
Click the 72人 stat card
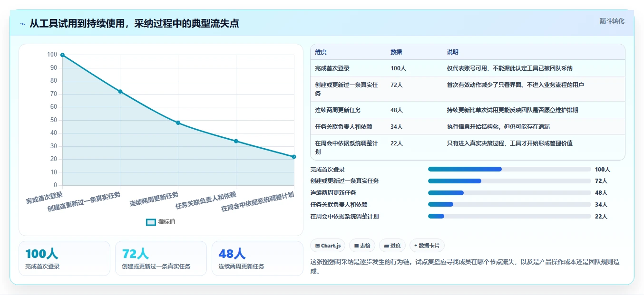[x=161, y=258]
